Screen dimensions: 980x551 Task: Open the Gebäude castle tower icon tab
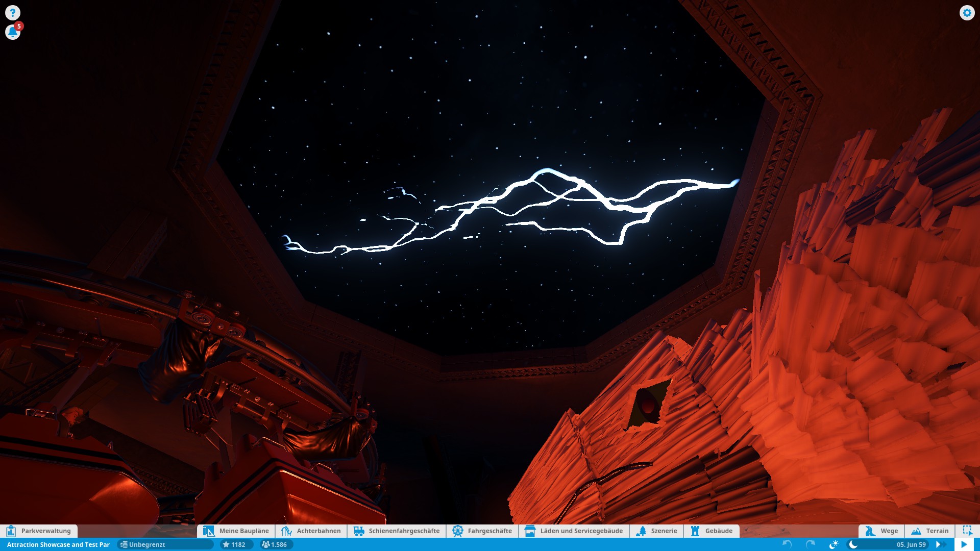click(x=712, y=531)
